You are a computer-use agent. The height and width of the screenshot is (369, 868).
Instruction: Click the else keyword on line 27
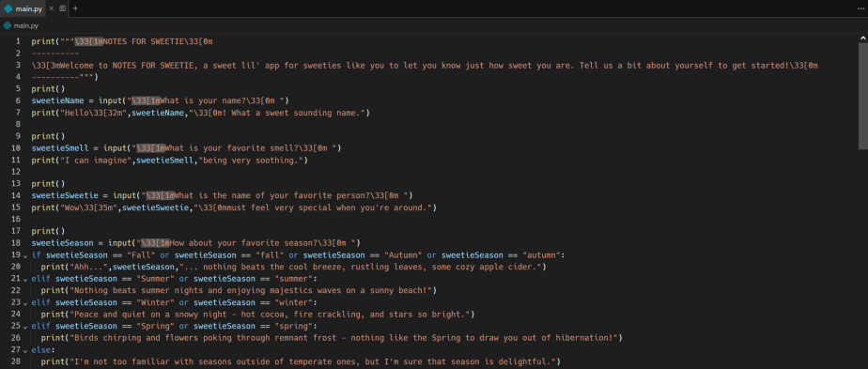(41, 349)
